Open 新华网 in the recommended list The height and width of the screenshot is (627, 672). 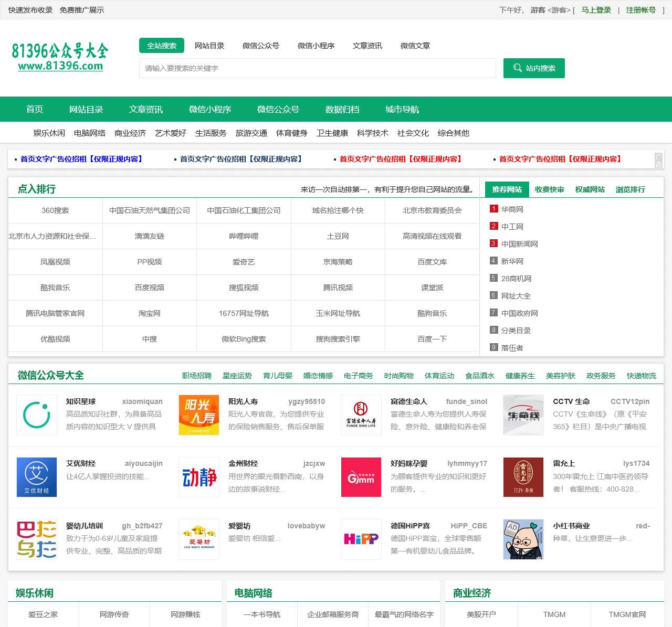tap(512, 261)
